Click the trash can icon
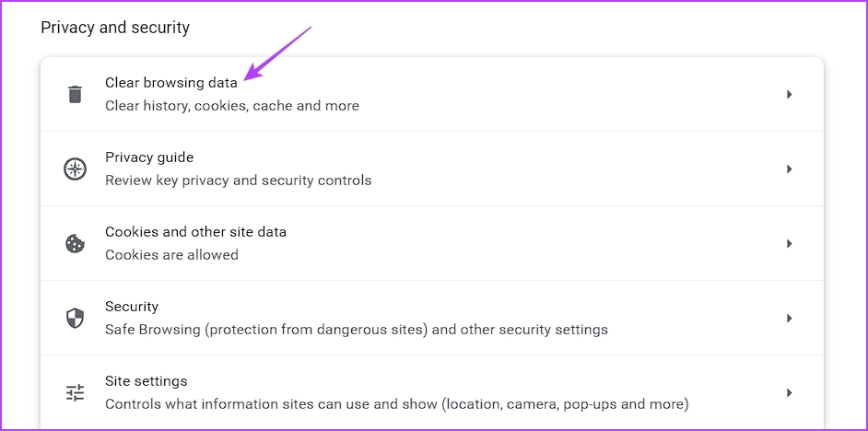 click(75, 94)
